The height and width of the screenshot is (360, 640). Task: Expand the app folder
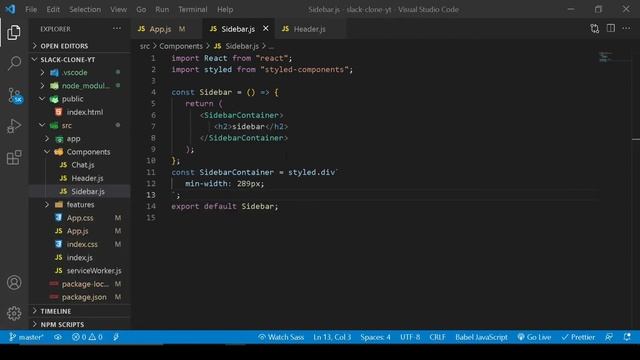click(x=80, y=139)
